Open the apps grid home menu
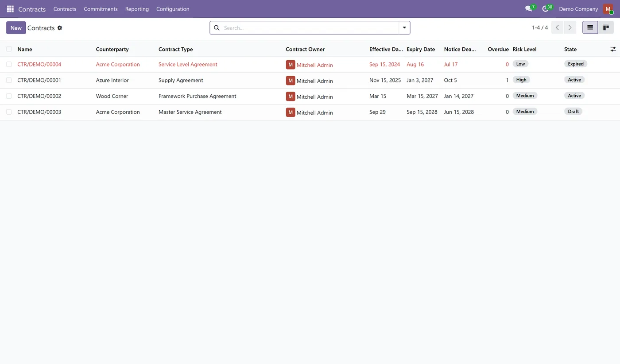The width and height of the screenshot is (620, 364). [x=10, y=9]
